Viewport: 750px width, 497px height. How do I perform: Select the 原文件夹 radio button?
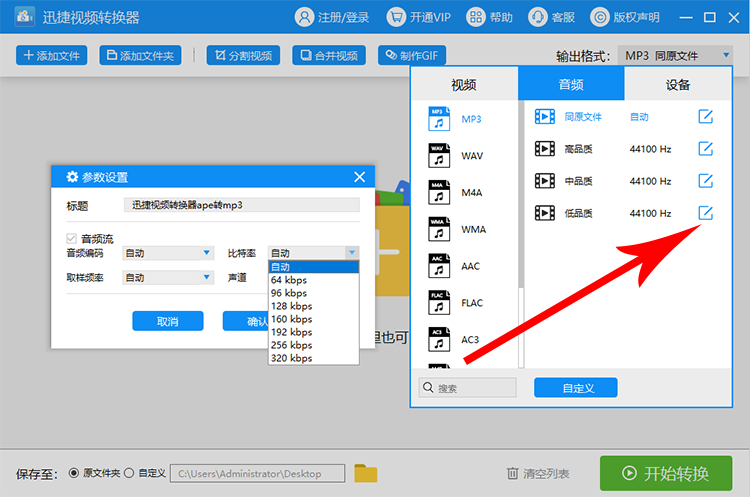point(74,473)
